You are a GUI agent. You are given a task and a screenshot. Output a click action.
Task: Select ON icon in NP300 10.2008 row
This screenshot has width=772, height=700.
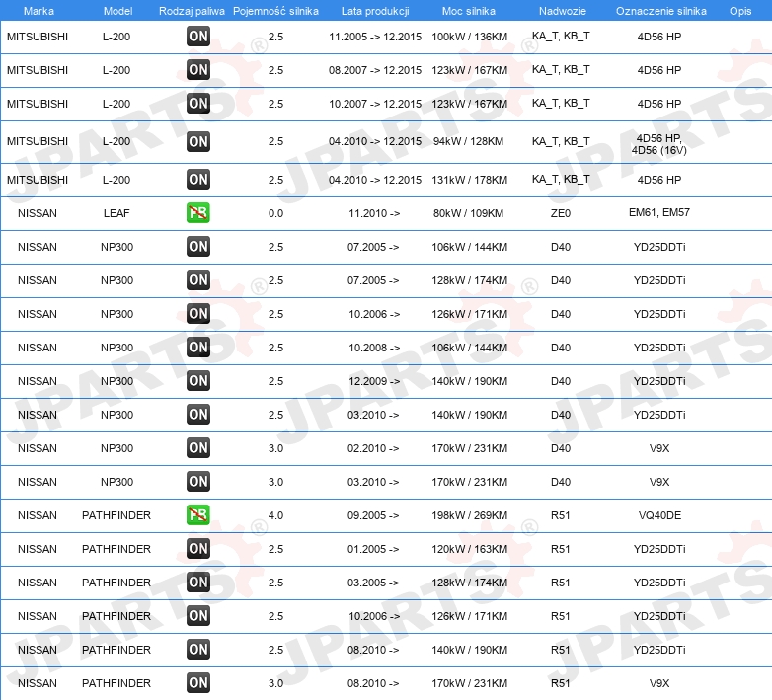tap(197, 348)
